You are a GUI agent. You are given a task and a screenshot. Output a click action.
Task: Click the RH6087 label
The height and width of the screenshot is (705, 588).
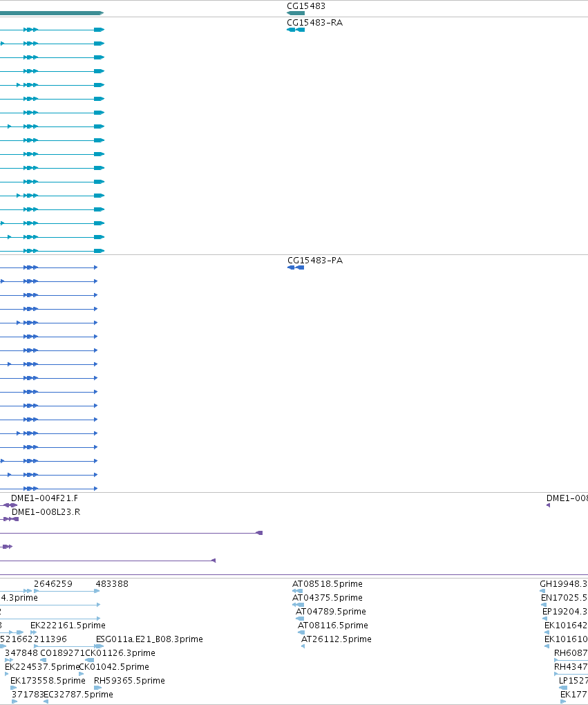[x=571, y=653]
